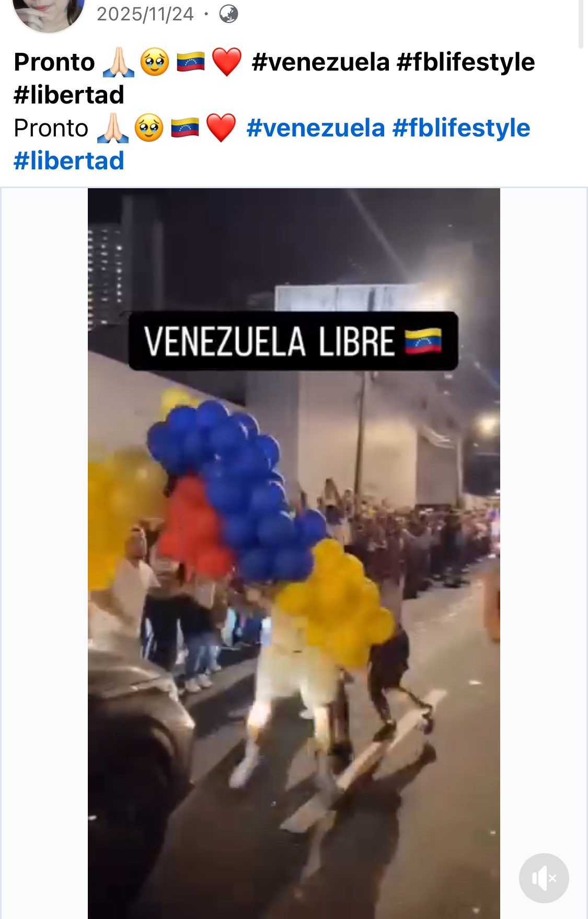Open the poster's profile picture

49,13
